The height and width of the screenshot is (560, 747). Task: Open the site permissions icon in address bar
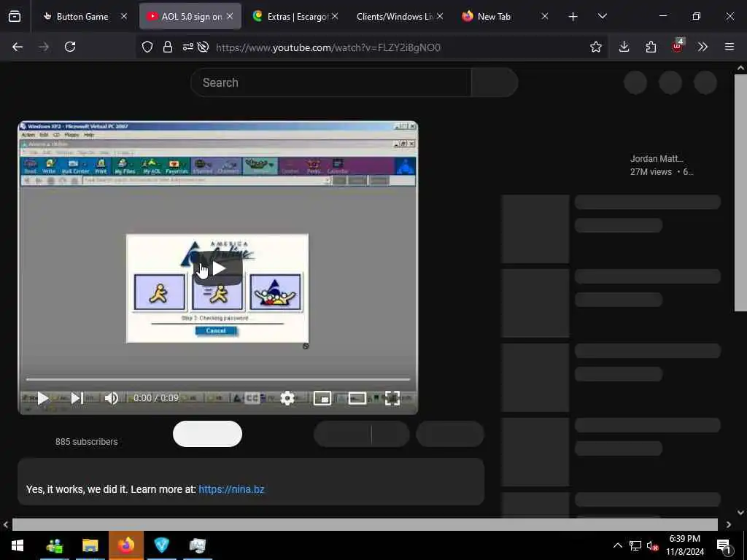(x=187, y=47)
